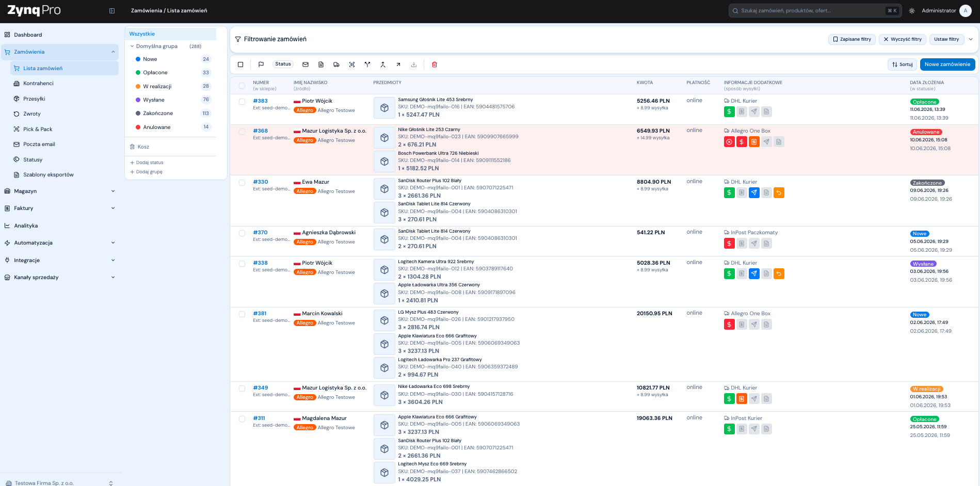Viewport: 980px width, 486px height.
Task: Click the barcode scan icon in the toolbar
Action: (352, 64)
